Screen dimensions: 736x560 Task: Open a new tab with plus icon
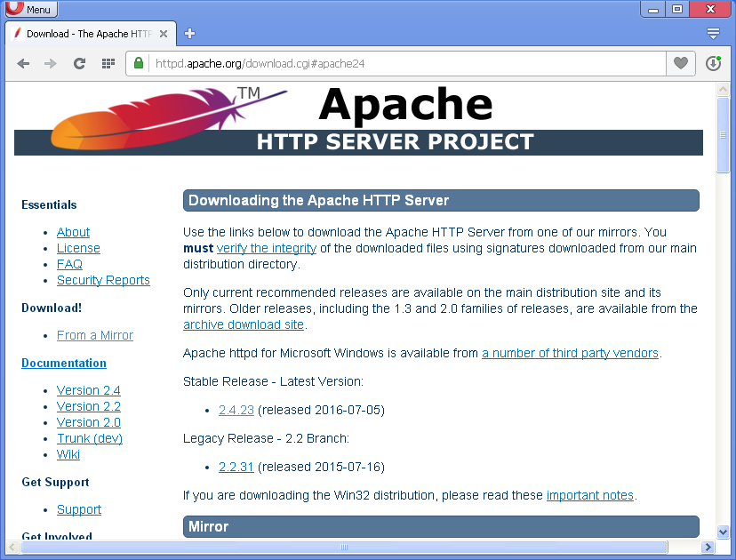(x=189, y=33)
